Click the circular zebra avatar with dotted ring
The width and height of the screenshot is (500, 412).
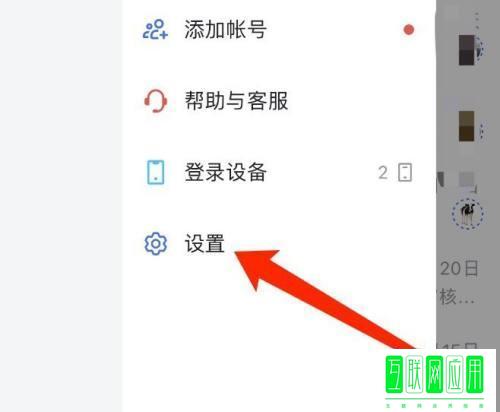pyautogui.click(x=467, y=213)
